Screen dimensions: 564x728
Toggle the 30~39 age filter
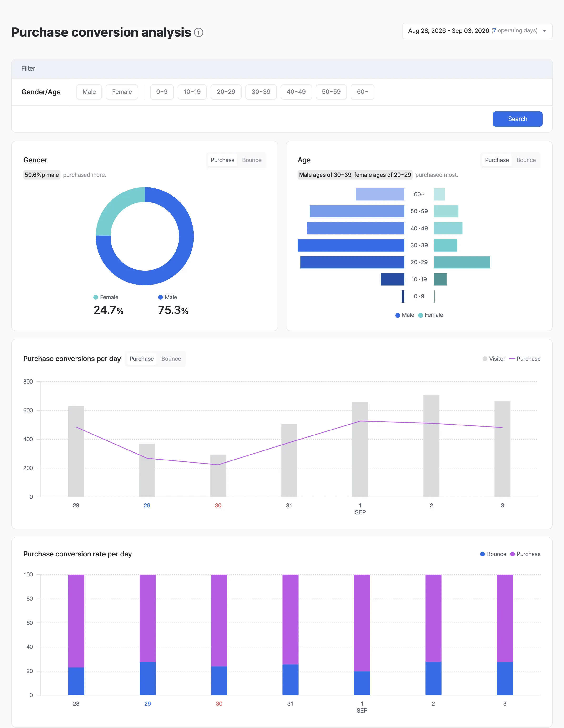pos(261,92)
